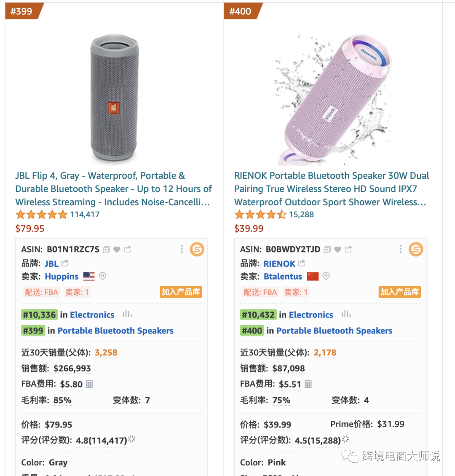Image resolution: width=455 pixels, height=476 pixels.
Task: Open the three-dot menu in the RIENOK card
Action: coord(401,249)
